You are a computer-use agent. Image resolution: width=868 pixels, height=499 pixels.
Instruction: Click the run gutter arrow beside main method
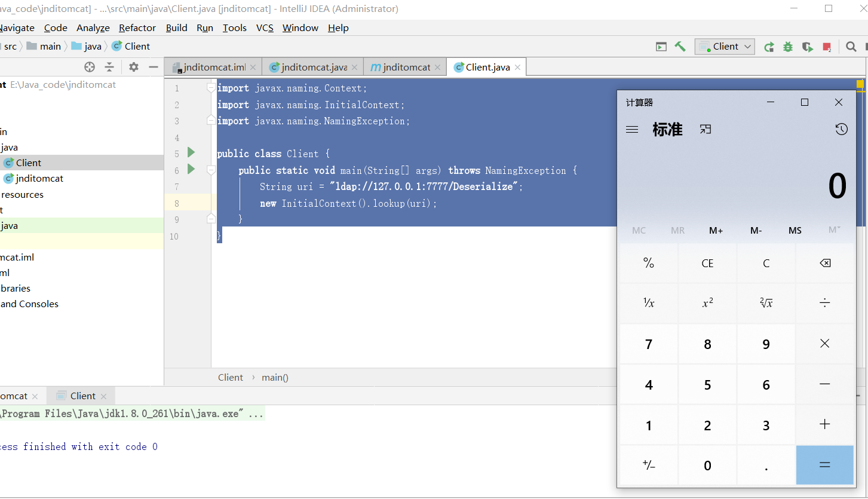click(191, 170)
